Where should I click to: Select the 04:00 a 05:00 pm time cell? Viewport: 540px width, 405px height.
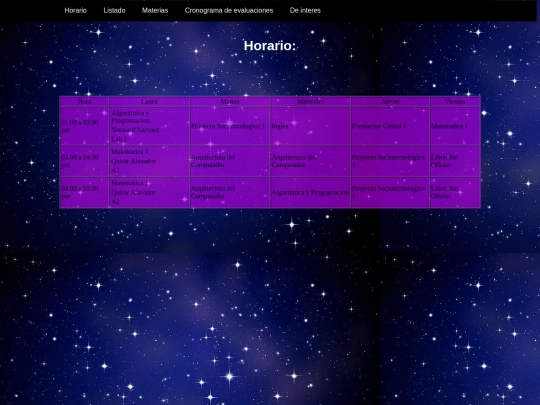(84, 192)
